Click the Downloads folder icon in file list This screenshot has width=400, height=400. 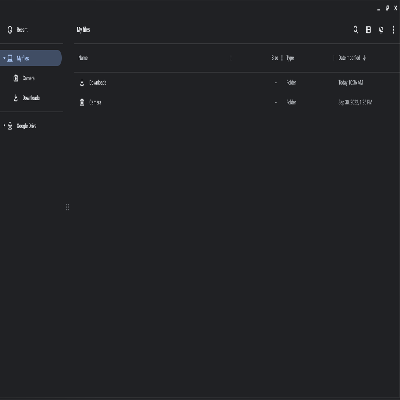click(x=82, y=83)
